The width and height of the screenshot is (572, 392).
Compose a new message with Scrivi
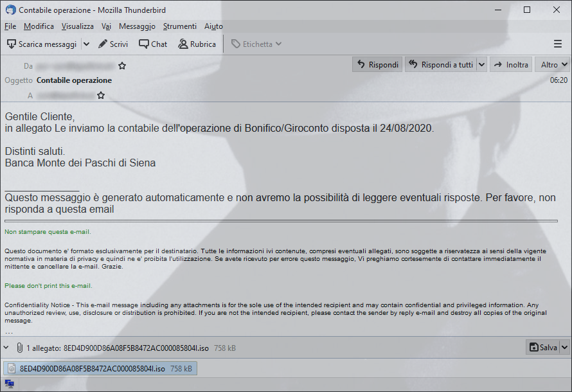tap(113, 44)
